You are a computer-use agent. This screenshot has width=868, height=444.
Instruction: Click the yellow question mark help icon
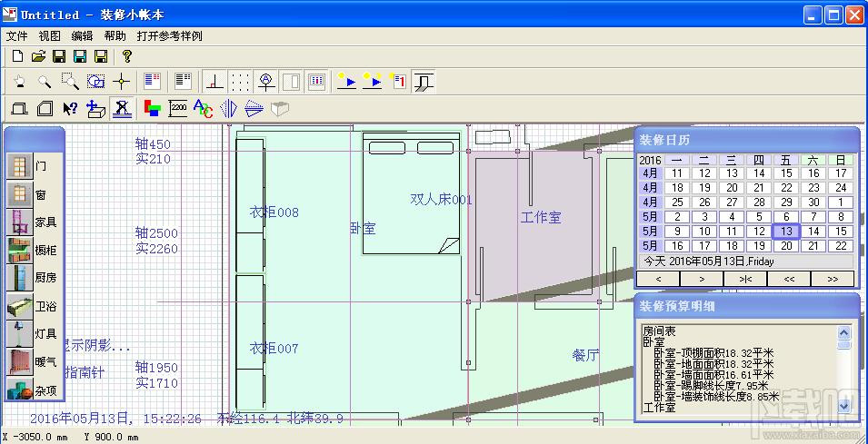[x=126, y=56]
